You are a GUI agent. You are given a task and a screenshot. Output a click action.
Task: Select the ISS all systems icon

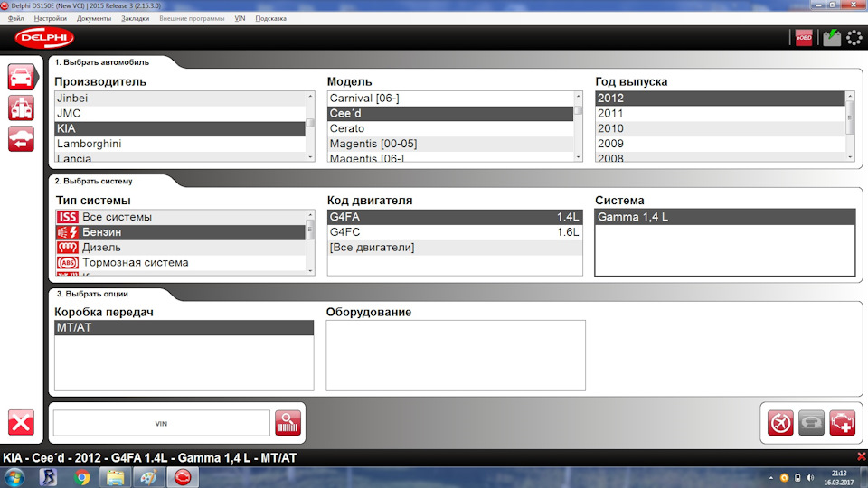click(x=68, y=217)
